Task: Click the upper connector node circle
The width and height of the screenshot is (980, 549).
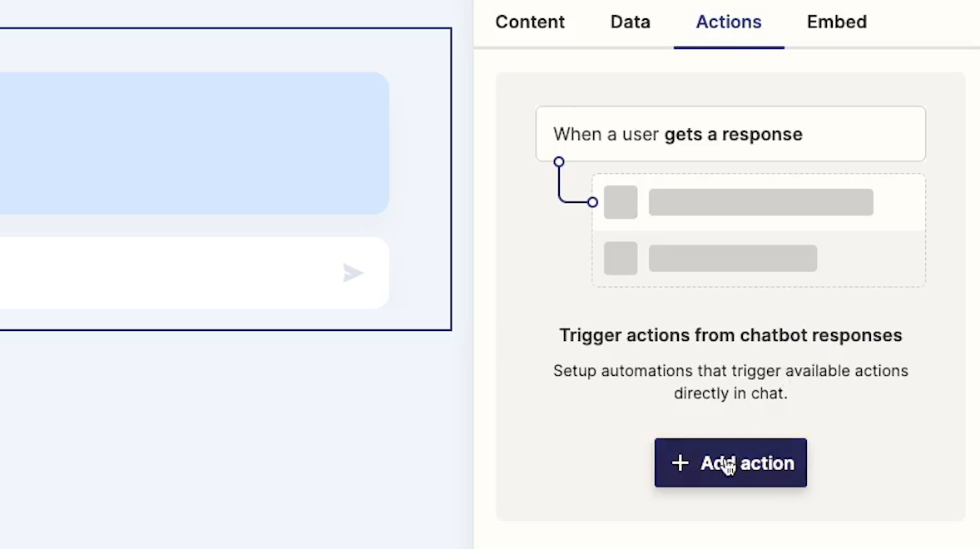Action: point(559,161)
